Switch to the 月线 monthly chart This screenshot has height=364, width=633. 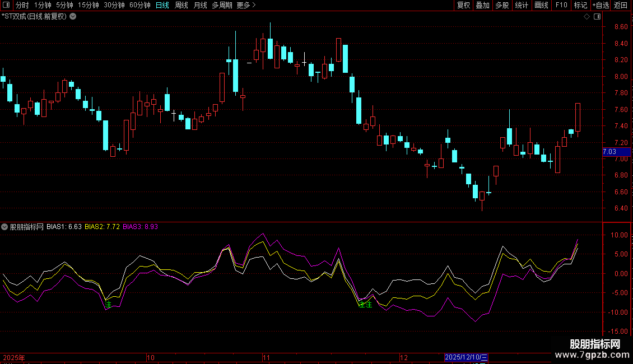point(200,5)
